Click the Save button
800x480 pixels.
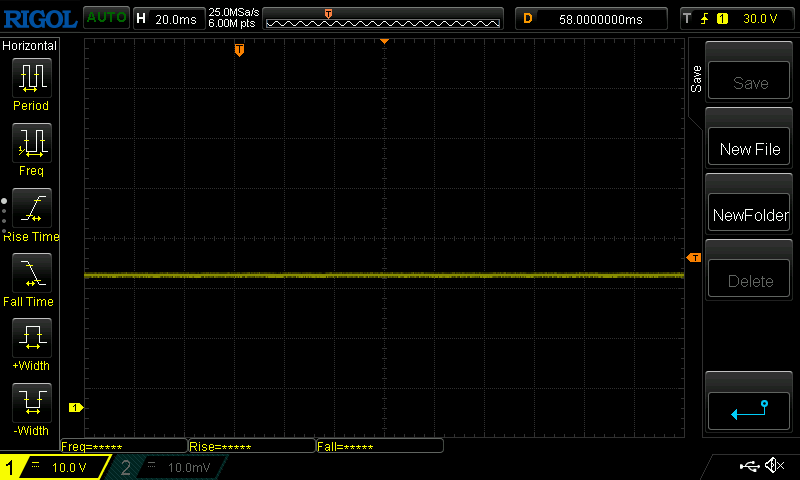(x=748, y=80)
